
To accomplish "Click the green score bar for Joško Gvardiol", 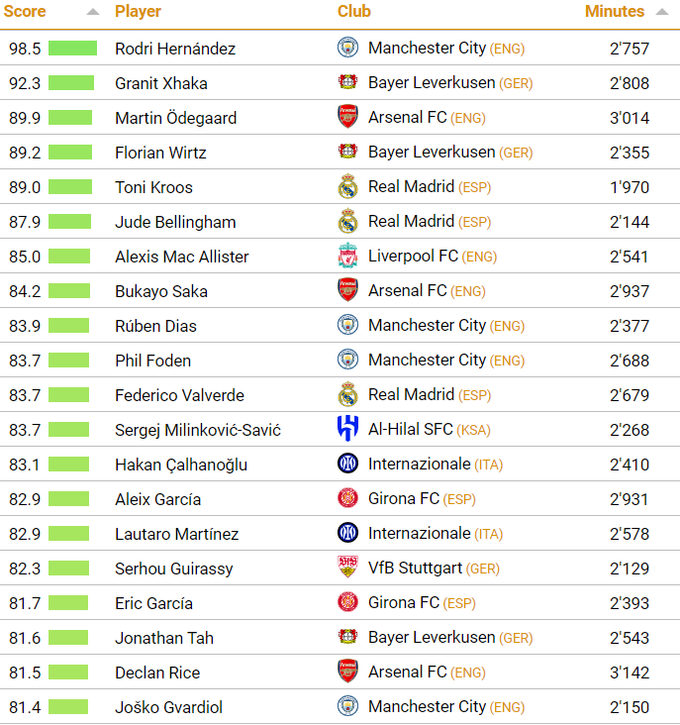I will [68, 707].
